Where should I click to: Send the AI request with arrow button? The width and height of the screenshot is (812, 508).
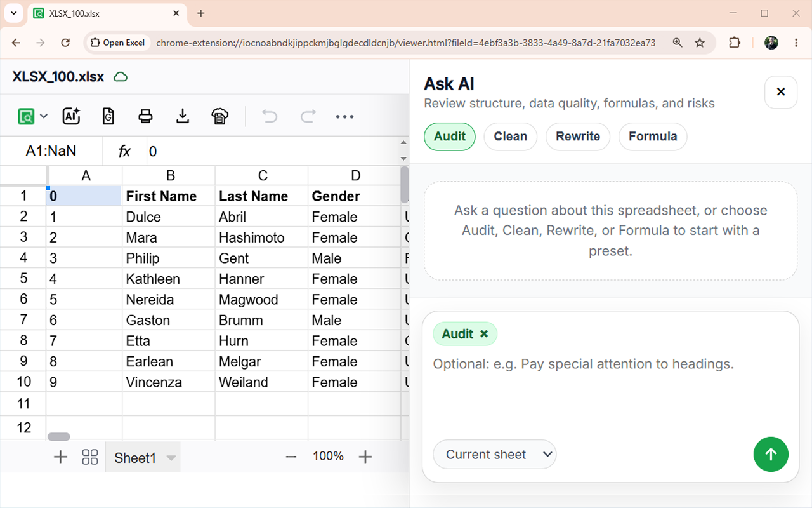(771, 454)
